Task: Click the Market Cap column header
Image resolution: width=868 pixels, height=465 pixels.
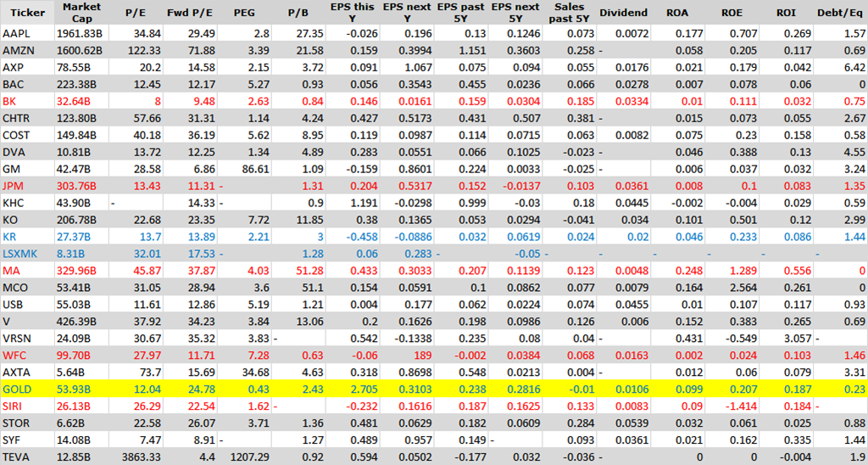Action: [x=82, y=12]
